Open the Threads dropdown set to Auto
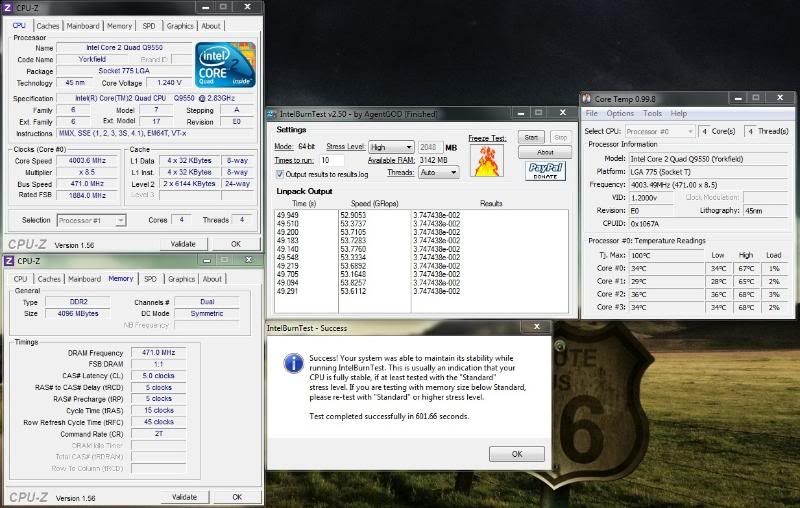 [438, 172]
